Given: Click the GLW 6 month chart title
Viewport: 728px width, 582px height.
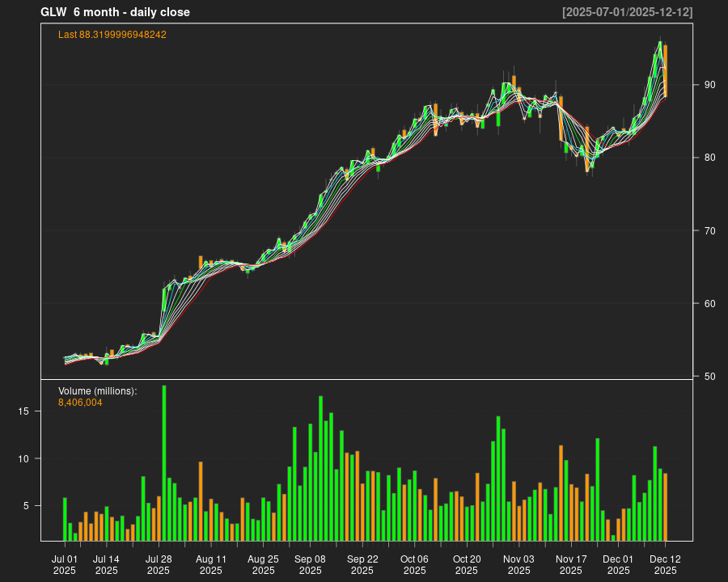Looking at the screenshot, I should [115, 12].
